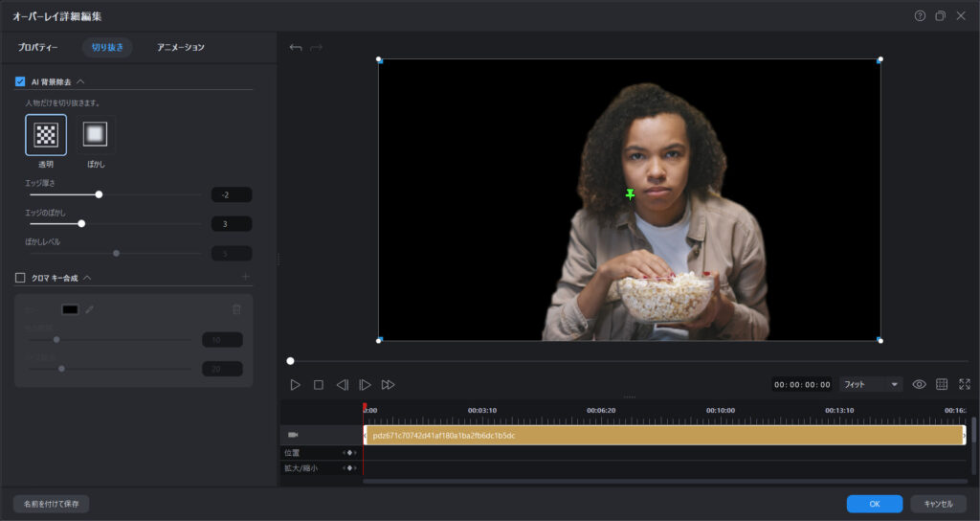Toggle the eye preview visibility icon

point(919,384)
